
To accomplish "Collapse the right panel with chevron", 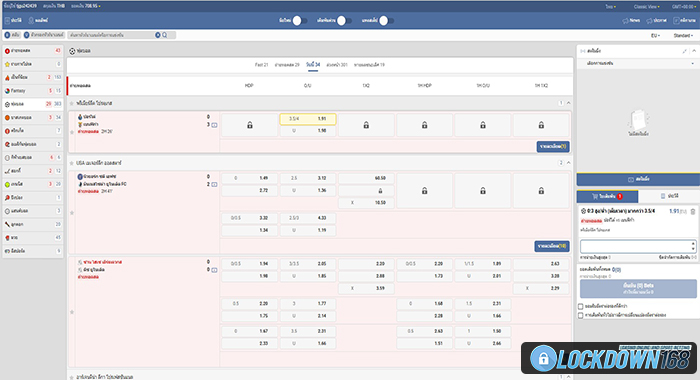I will pyautogui.click(x=694, y=51).
